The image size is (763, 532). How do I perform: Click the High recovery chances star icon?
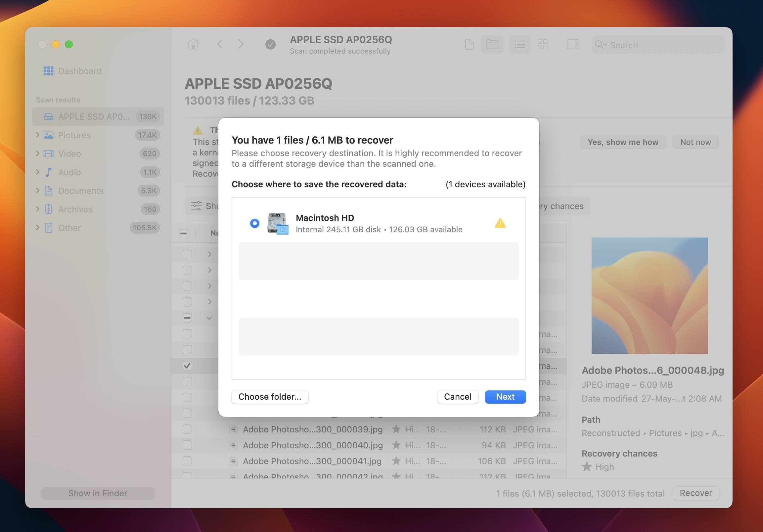click(587, 466)
